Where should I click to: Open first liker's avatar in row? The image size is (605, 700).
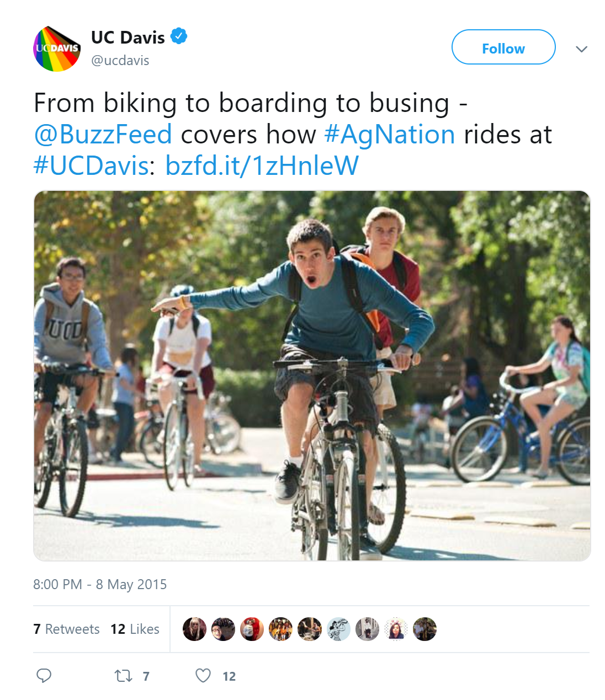[194, 629]
